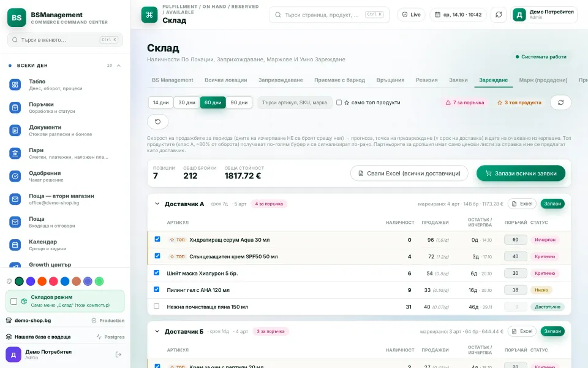Click Excel button for Доставчик А

(x=522, y=204)
